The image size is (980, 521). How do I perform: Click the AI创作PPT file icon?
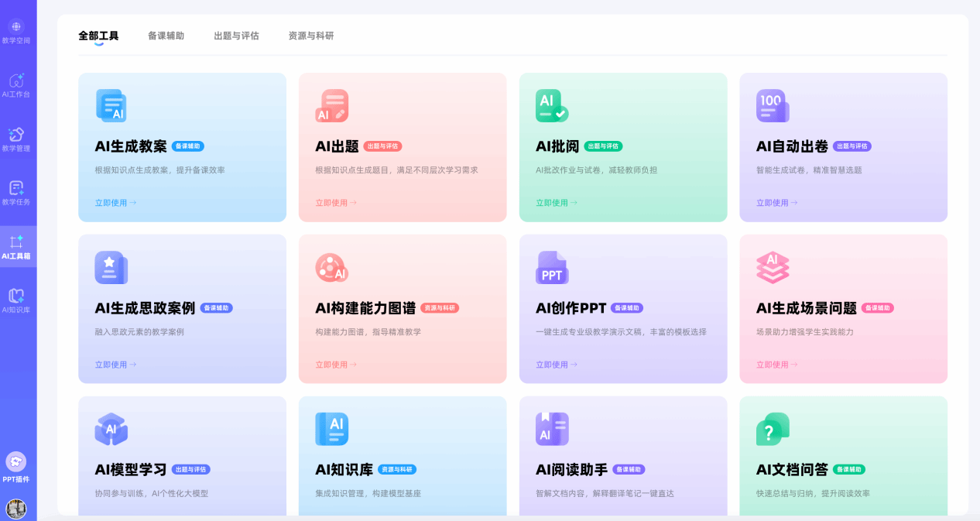pyautogui.click(x=551, y=268)
